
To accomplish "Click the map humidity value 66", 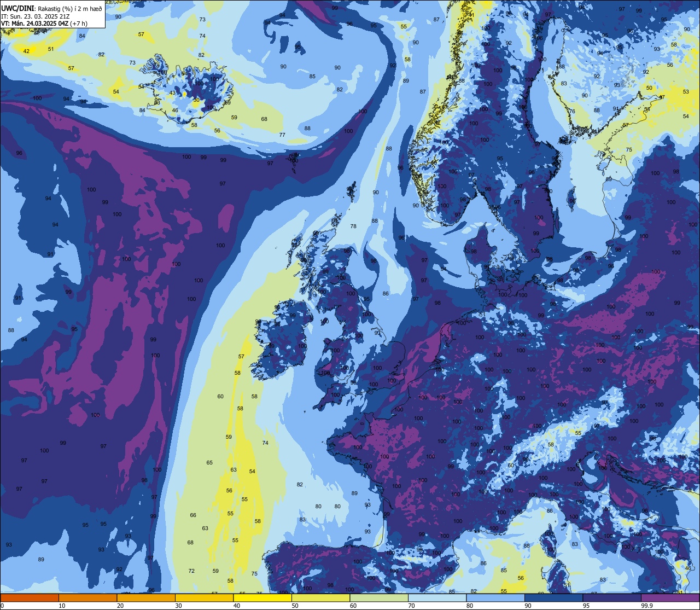I will point(193,515).
